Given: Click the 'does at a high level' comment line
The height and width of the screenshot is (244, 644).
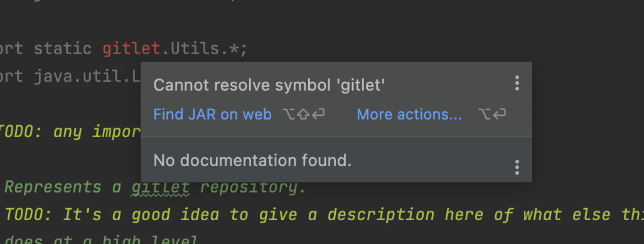Looking at the screenshot, I should pos(102,240).
